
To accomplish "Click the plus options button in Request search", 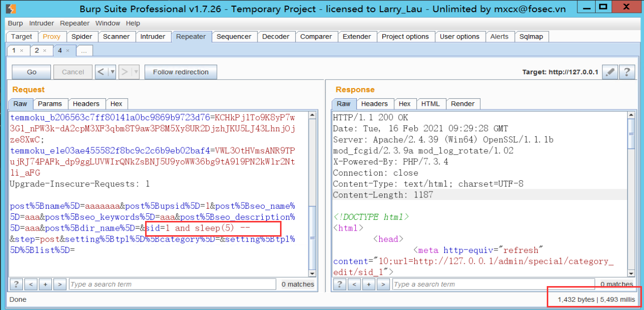I will click(x=45, y=284).
